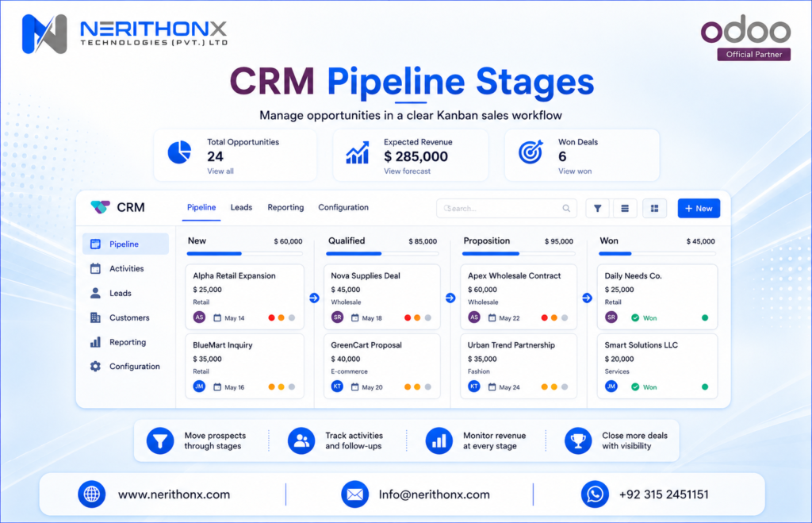
Task: Click Won checkmark on Daily Needs Co.
Action: [x=635, y=317]
